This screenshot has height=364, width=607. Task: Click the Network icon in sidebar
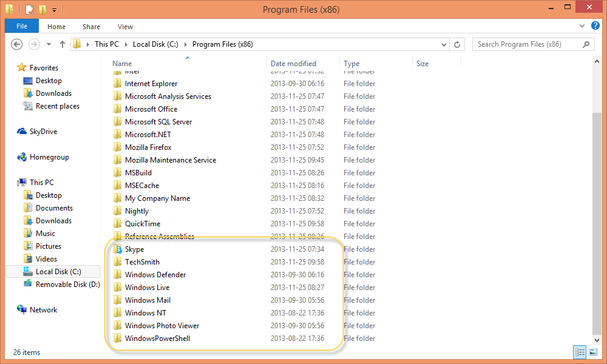coord(22,309)
